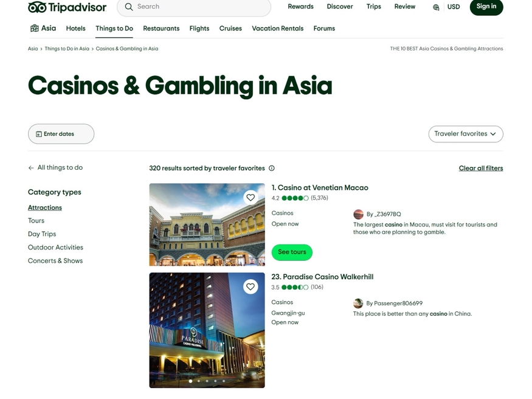Click the search magnifier icon

coord(128,7)
